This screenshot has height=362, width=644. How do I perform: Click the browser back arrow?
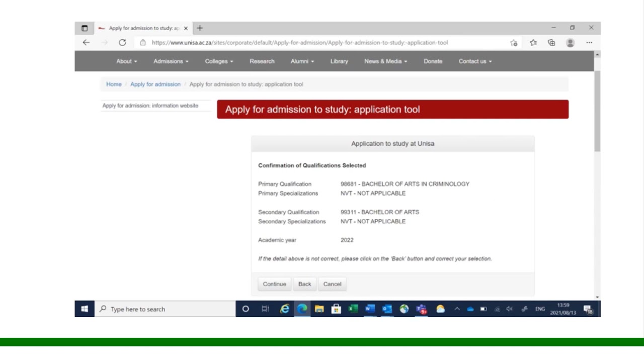86,43
